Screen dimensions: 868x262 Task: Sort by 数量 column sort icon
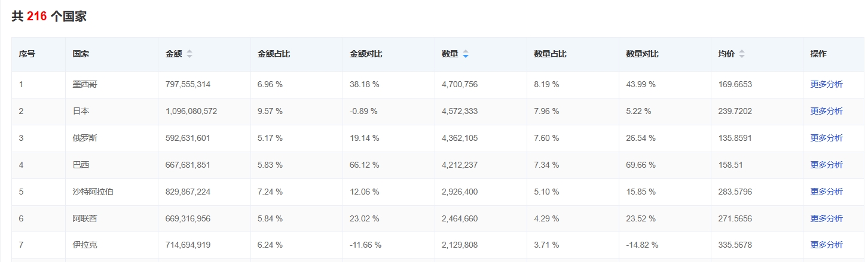pyautogui.click(x=466, y=54)
